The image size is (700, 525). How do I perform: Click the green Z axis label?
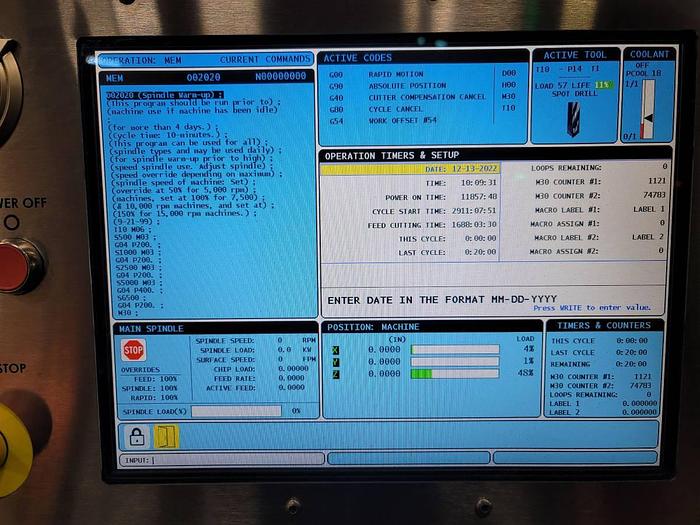[336, 374]
